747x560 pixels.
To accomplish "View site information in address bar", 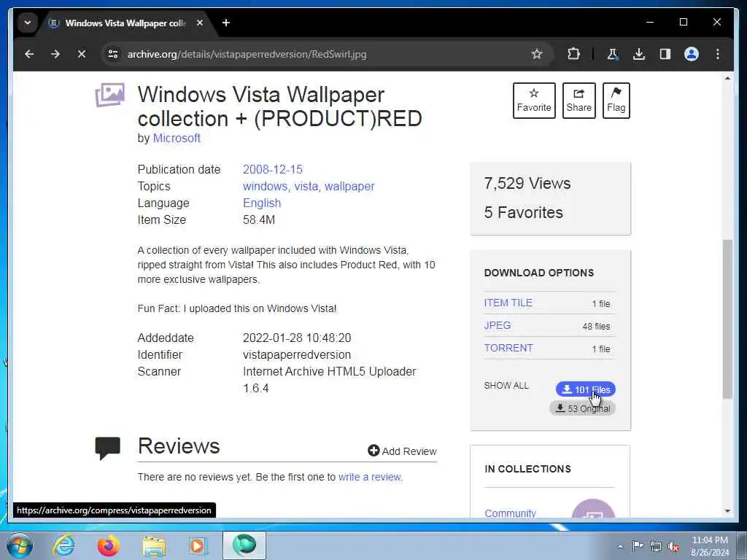I will 113,54.
